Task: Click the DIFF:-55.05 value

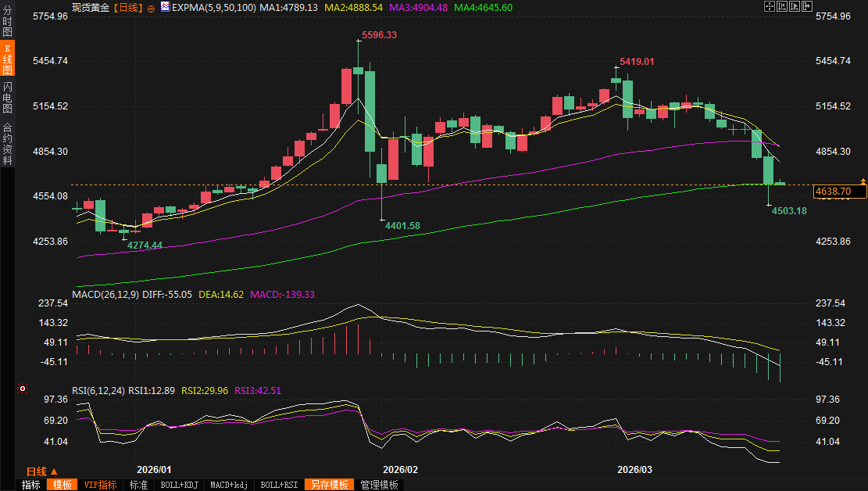Action: click(x=167, y=294)
